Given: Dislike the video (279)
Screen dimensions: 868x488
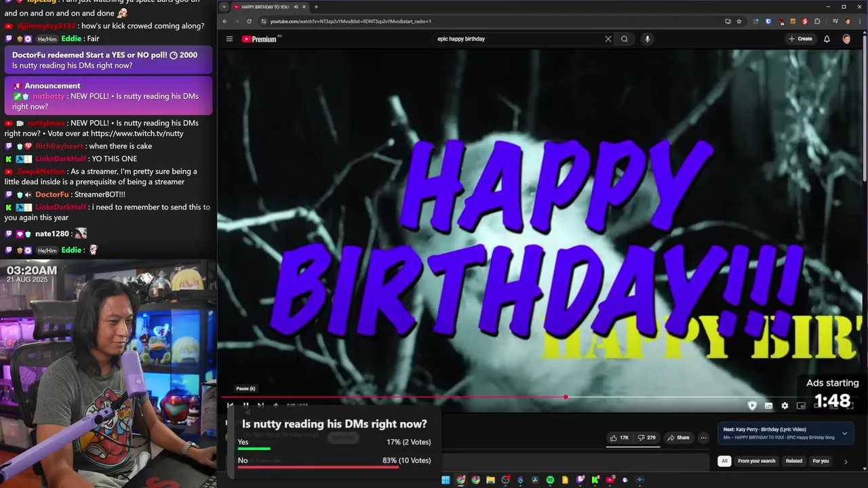Looking at the screenshot, I should click(x=647, y=438).
